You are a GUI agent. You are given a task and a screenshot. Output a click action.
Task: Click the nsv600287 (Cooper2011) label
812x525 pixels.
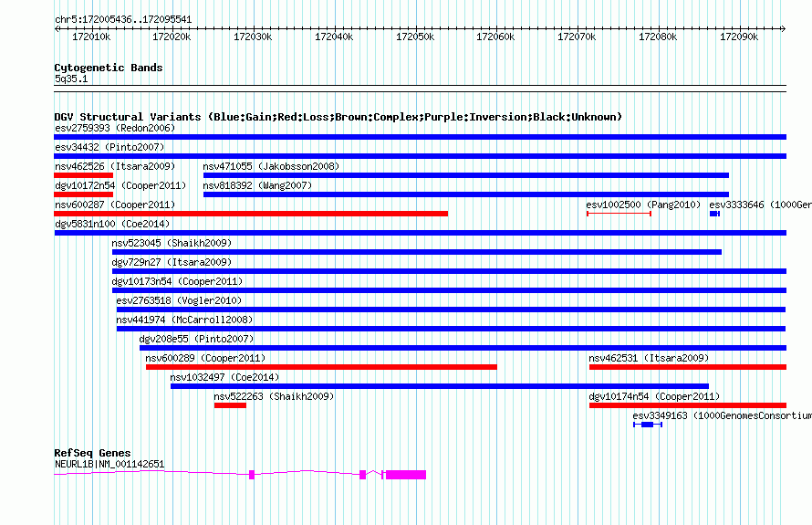click(115, 205)
